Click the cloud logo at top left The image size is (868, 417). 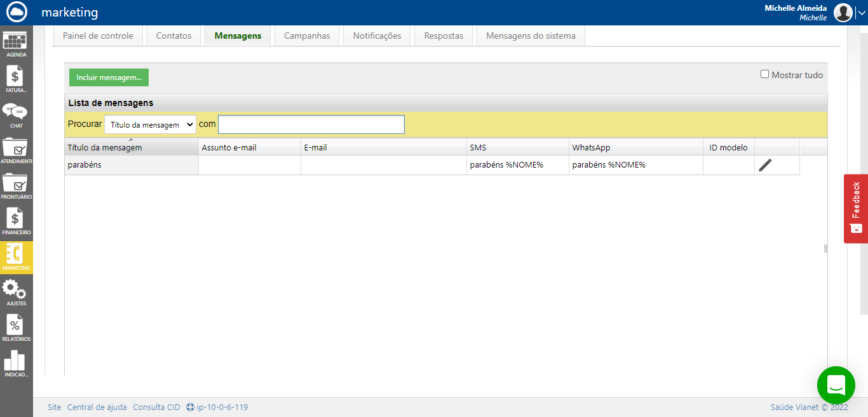(x=17, y=12)
